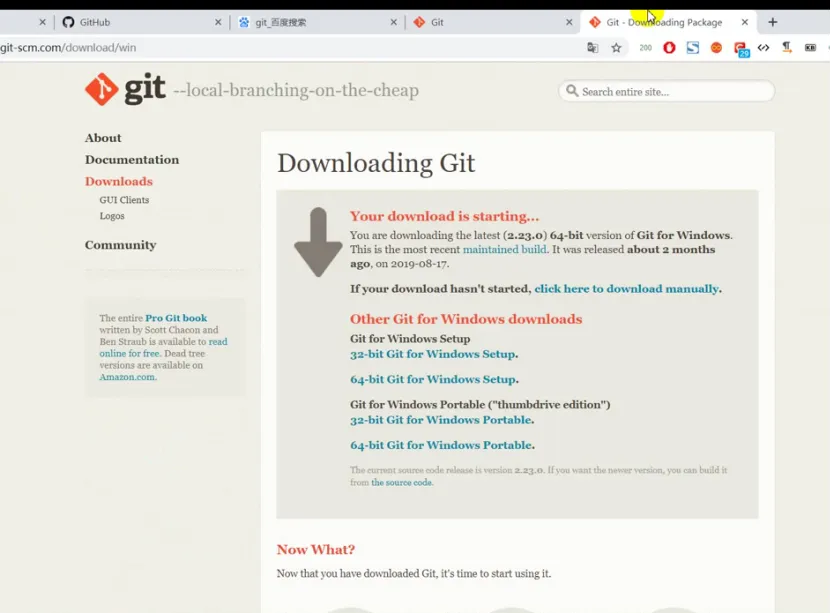Open the About section in sidebar

(x=103, y=138)
